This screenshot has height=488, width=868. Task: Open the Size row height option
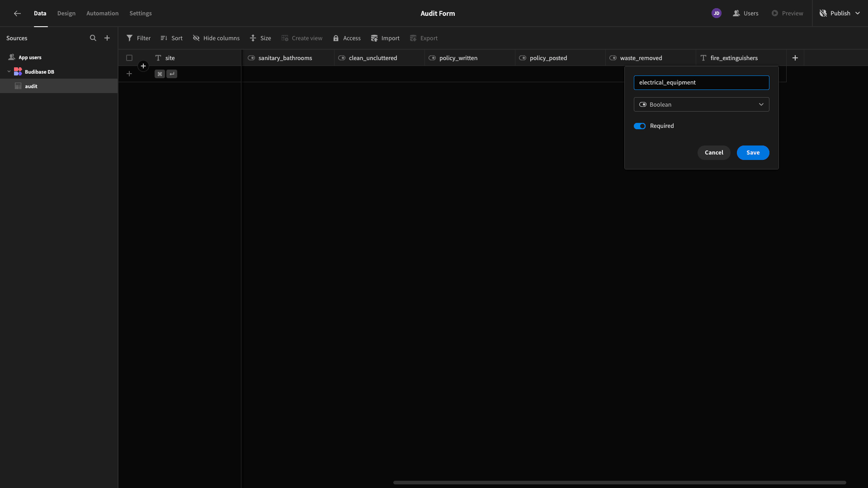coord(260,38)
